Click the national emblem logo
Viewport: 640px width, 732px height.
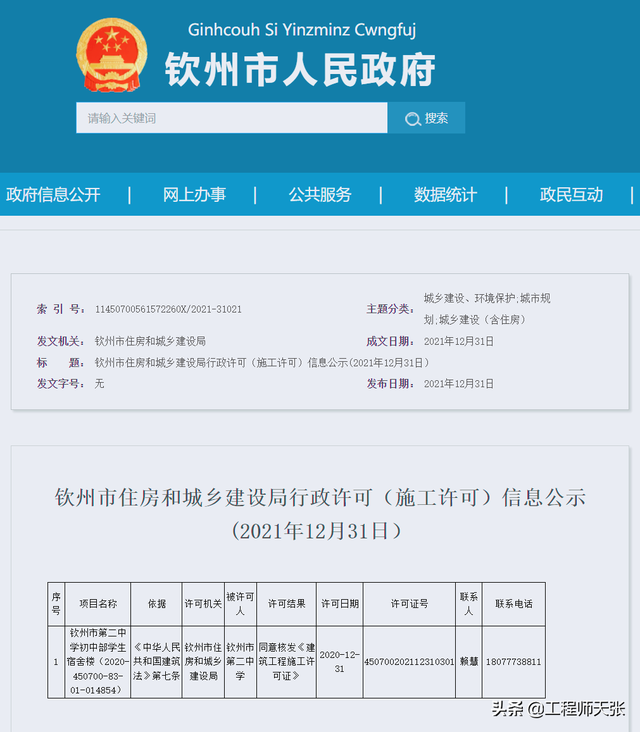112,55
